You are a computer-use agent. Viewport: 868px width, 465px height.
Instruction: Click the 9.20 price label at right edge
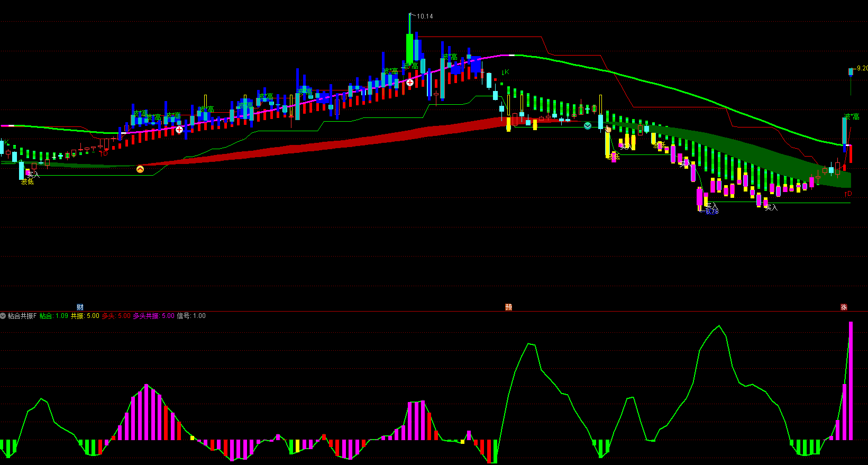coord(862,68)
